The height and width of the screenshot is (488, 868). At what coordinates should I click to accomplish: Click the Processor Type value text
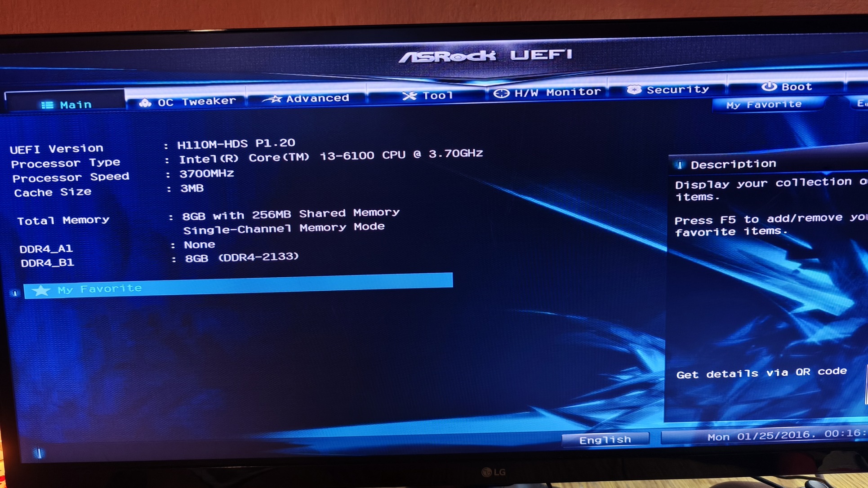tap(330, 156)
